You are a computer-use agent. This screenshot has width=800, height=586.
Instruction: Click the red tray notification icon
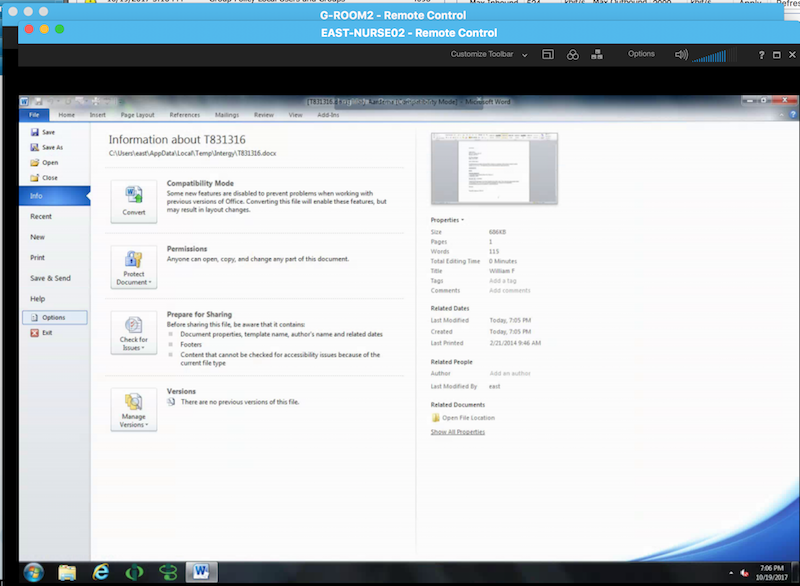pos(744,573)
